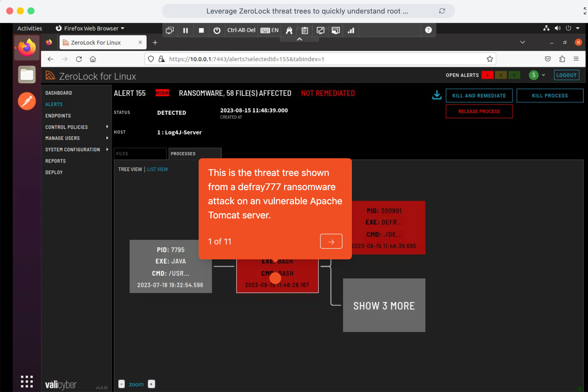Viewport: 588px width, 392px height.
Task: Toggle the tracking protection shield in address bar
Action: 151,59
